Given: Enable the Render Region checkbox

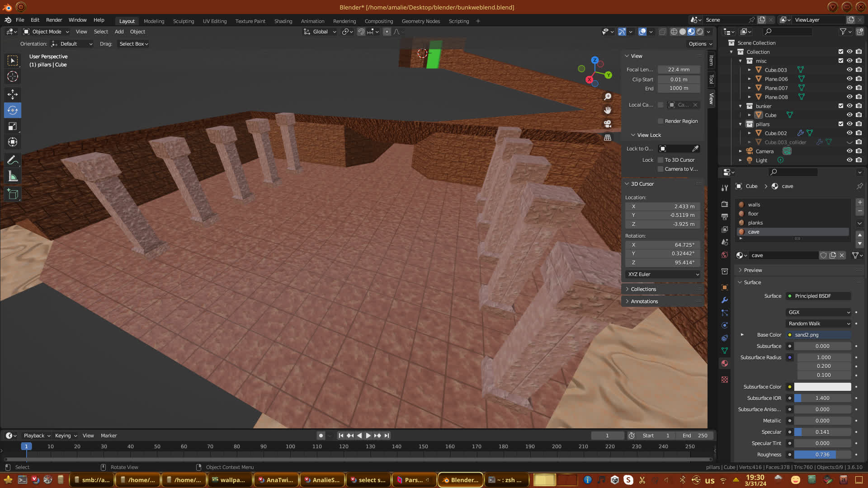Looking at the screenshot, I should click(x=660, y=121).
